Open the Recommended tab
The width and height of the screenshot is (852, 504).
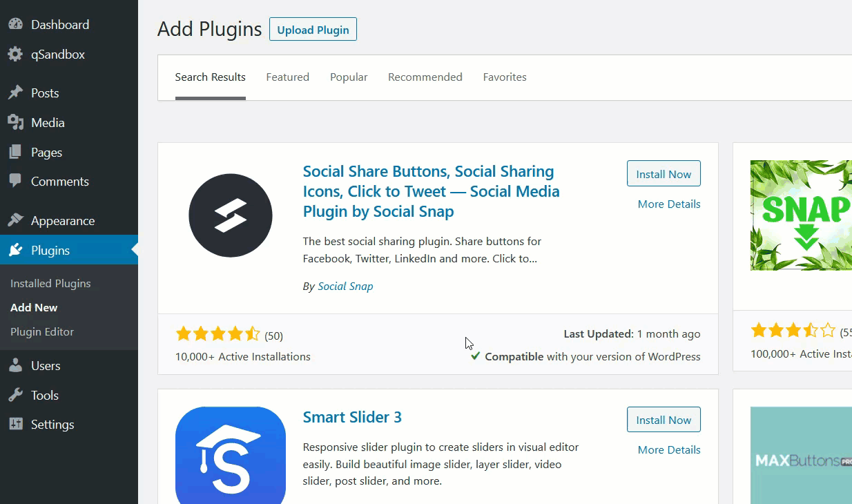425,77
